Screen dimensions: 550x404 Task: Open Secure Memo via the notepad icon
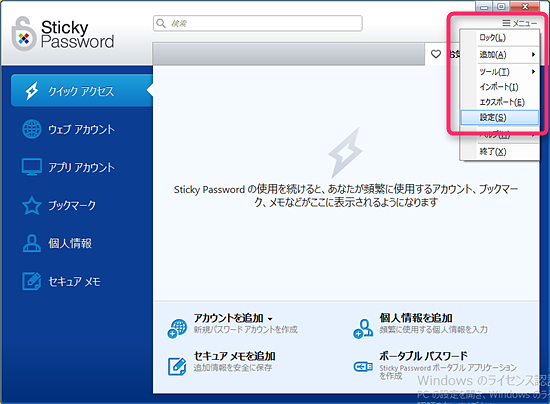pos(32,281)
